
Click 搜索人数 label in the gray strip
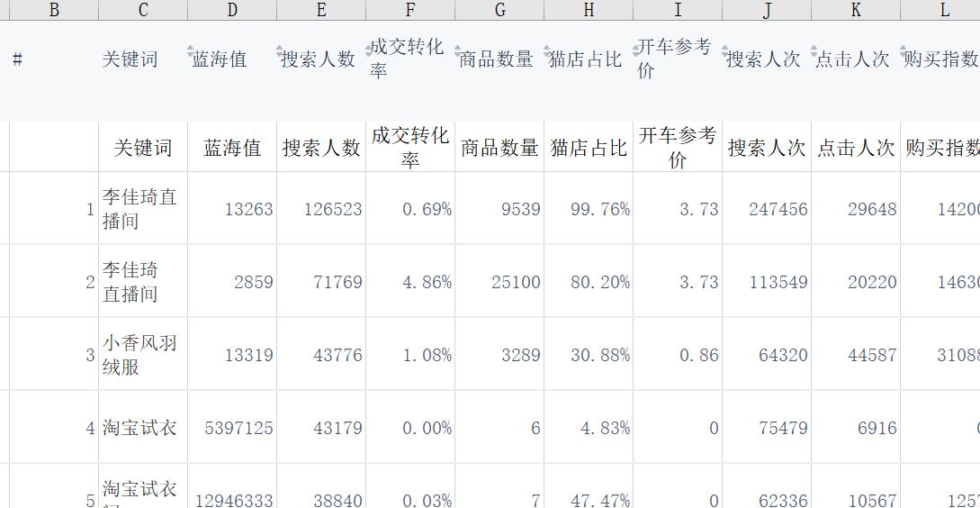319,59
